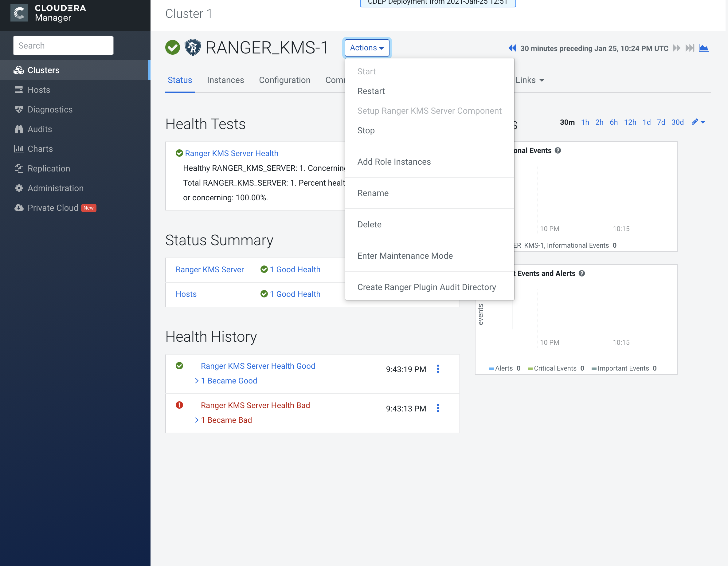Click the rewind time range double-arrow icon
The width and height of the screenshot is (728, 566).
512,48
